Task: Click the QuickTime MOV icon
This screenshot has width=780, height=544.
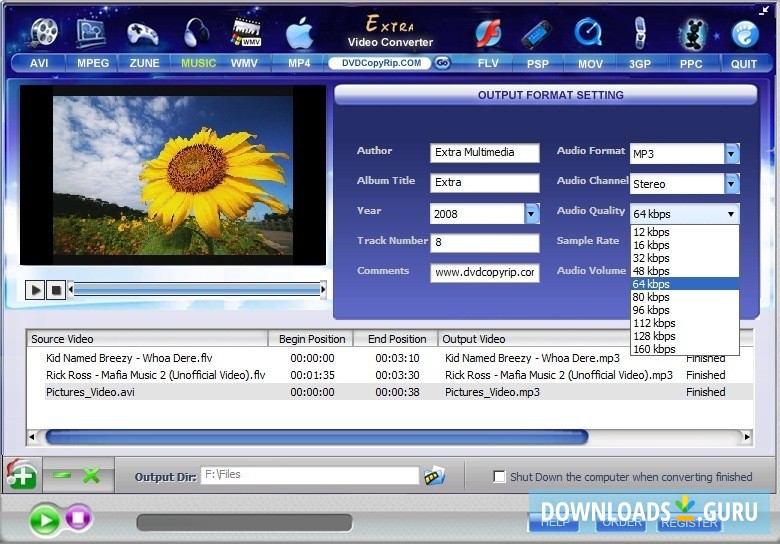Action: pos(588,33)
